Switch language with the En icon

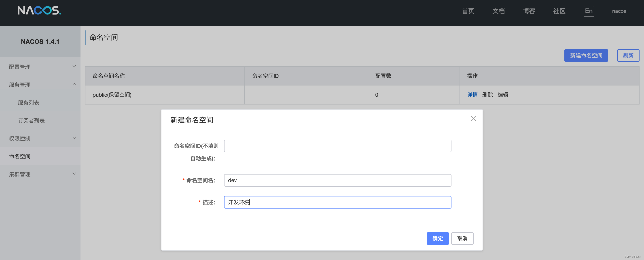pos(589,11)
